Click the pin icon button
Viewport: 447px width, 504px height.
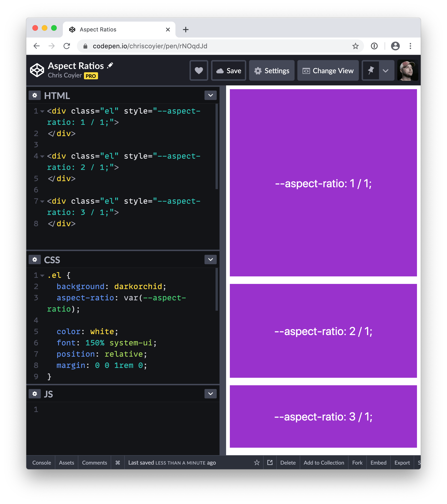(x=370, y=71)
